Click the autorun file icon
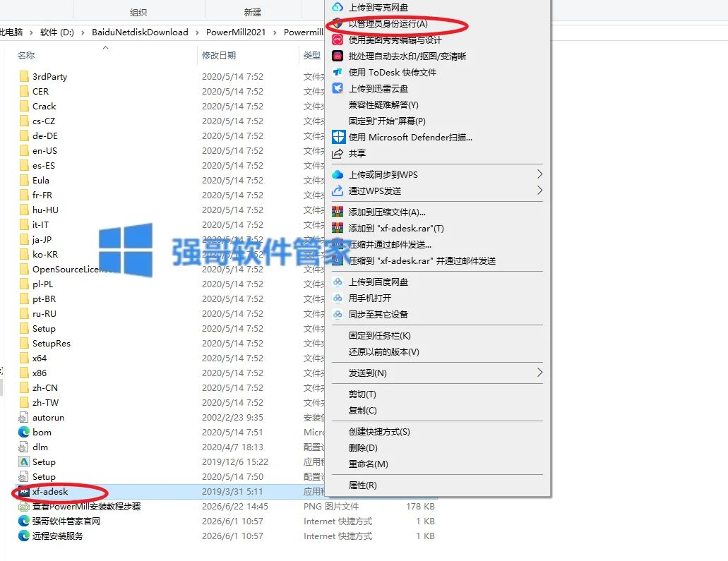728x561 pixels. click(23, 417)
